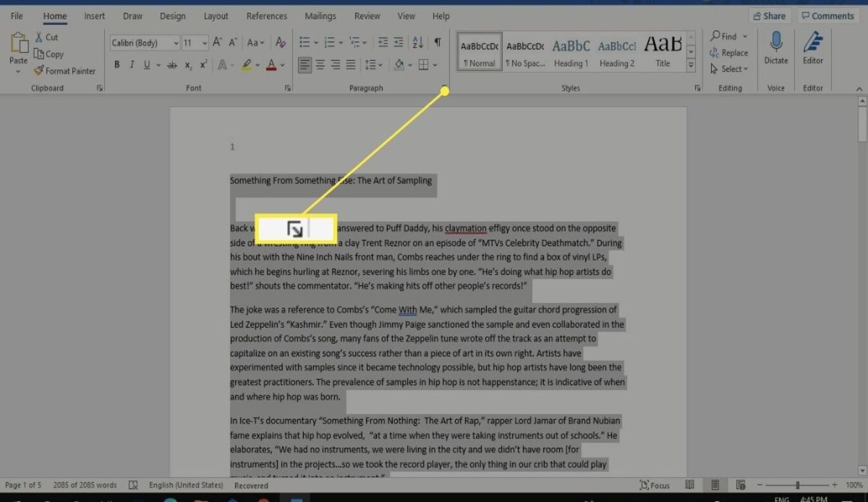868x502 pixels.
Task: Switch to Read Mode view
Action: coord(689,485)
